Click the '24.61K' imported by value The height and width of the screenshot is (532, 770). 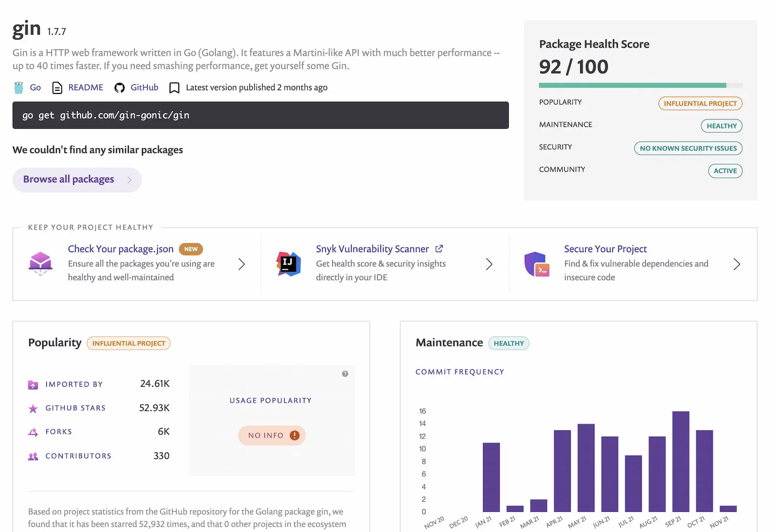point(155,384)
